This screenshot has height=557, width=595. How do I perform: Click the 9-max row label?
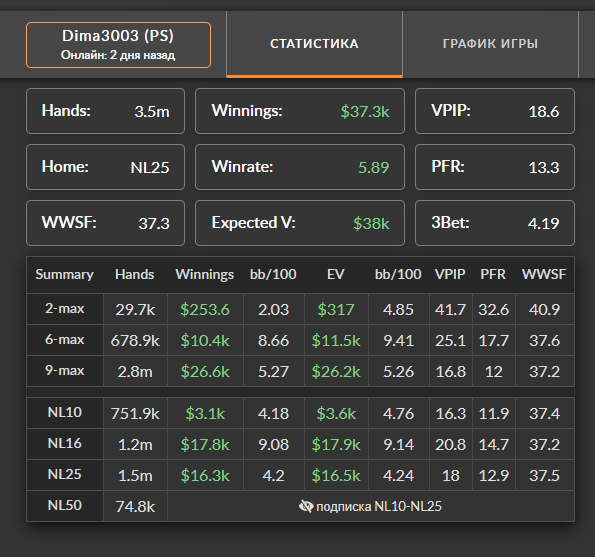65,371
